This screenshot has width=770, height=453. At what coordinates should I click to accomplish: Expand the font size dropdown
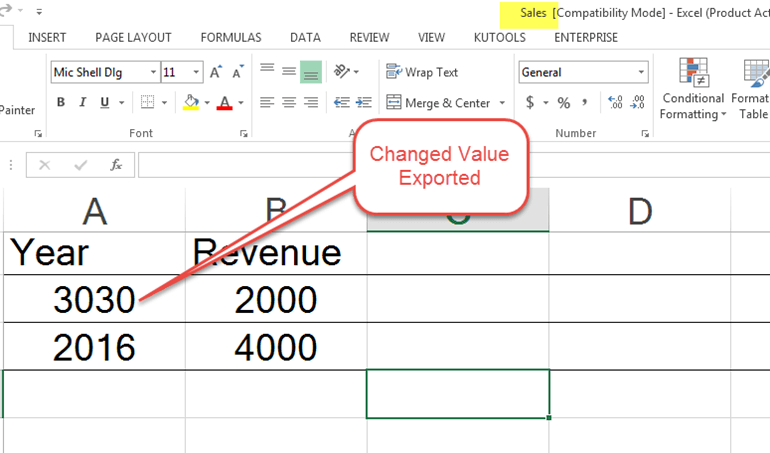pos(196,73)
